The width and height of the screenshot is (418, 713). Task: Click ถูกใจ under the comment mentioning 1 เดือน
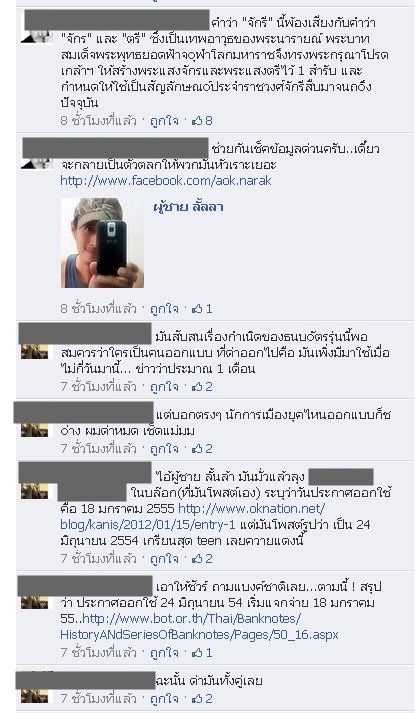164,387
